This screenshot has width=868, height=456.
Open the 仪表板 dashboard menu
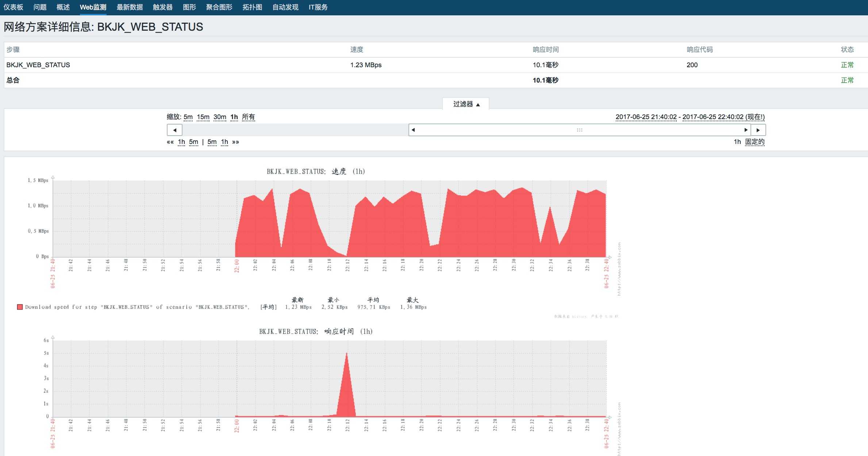(x=13, y=7)
